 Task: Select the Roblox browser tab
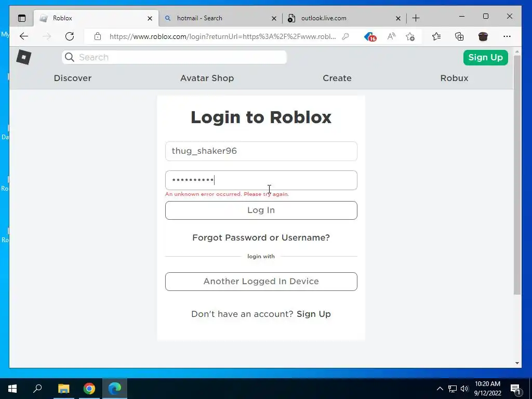[96, 18]
